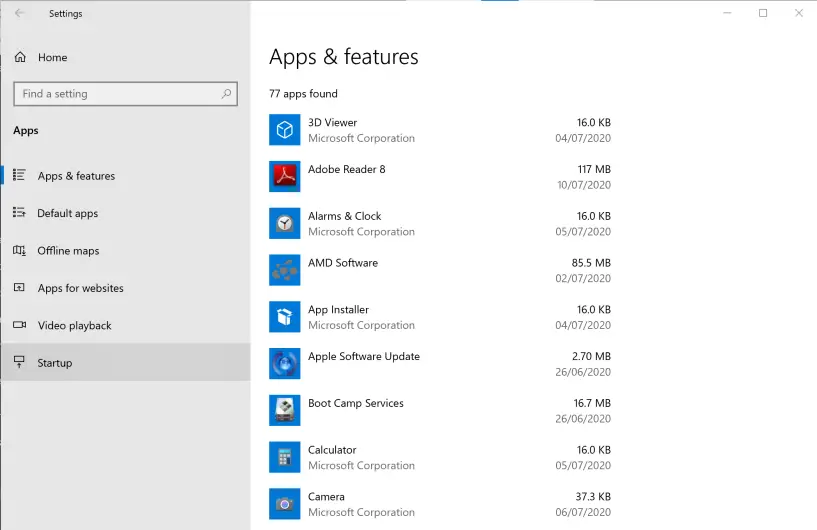Screen dimensions: 817x530
Task: Go to Settings Home
Action: click(x=126, y=57)
